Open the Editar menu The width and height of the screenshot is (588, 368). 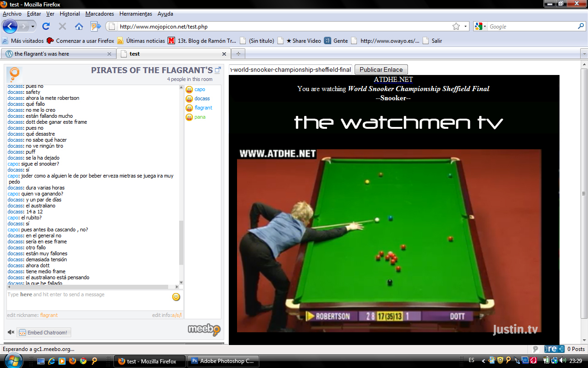click(x=34, y=14)
